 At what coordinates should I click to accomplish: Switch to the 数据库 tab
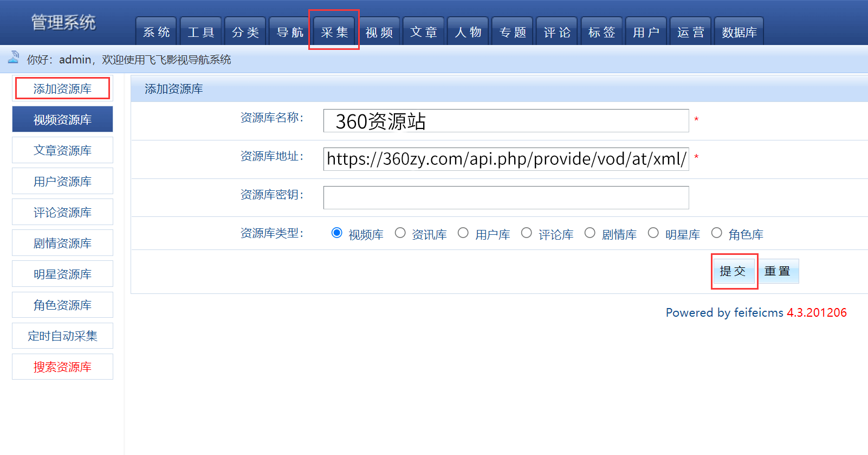[x=739, y=31]
